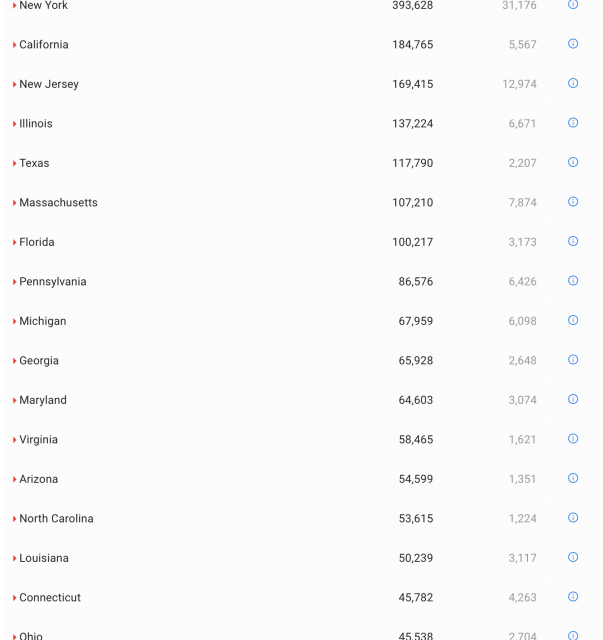
Task: Click the info icon for California
Action: pos(573,44)
